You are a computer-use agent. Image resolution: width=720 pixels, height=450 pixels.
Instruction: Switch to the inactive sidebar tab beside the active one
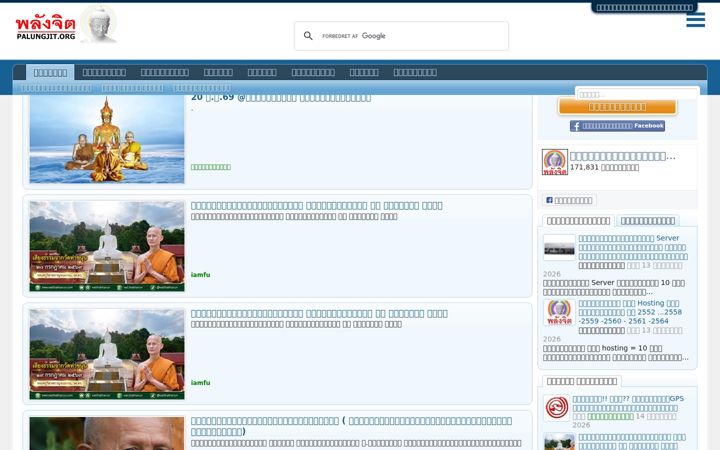click(647, 221)
